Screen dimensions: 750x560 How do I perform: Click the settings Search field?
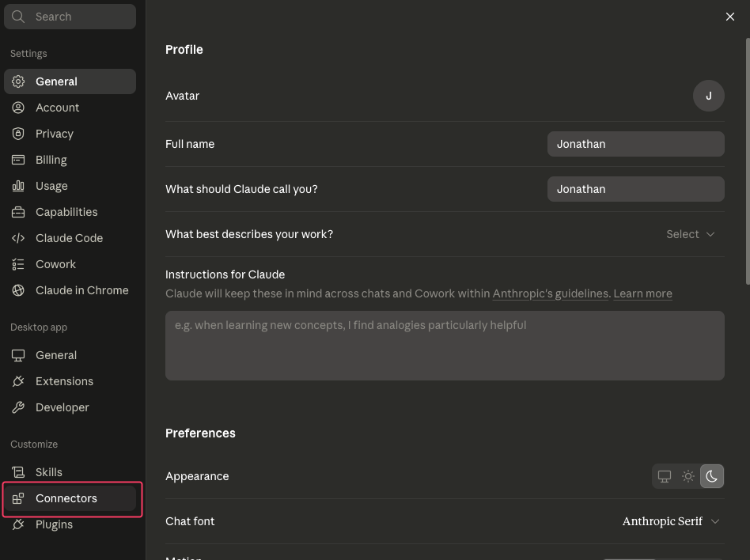coord(70,17)
